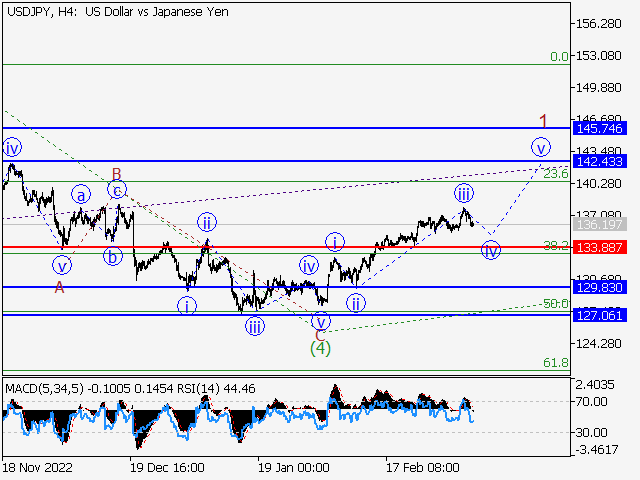Select the 38.2 Fibonacci level label
Viewport: 640px width, 480px height.
[x=556, y=246]
